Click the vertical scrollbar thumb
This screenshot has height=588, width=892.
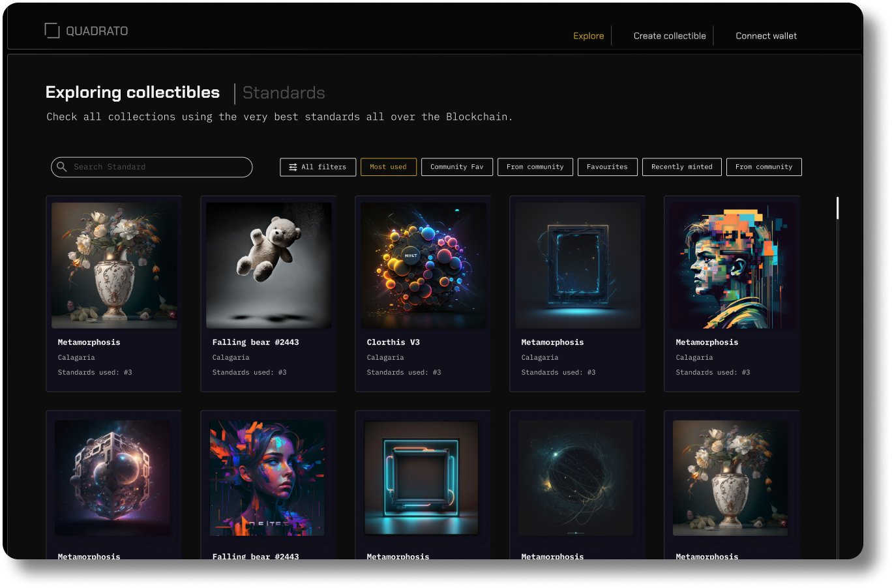[837, 208]
